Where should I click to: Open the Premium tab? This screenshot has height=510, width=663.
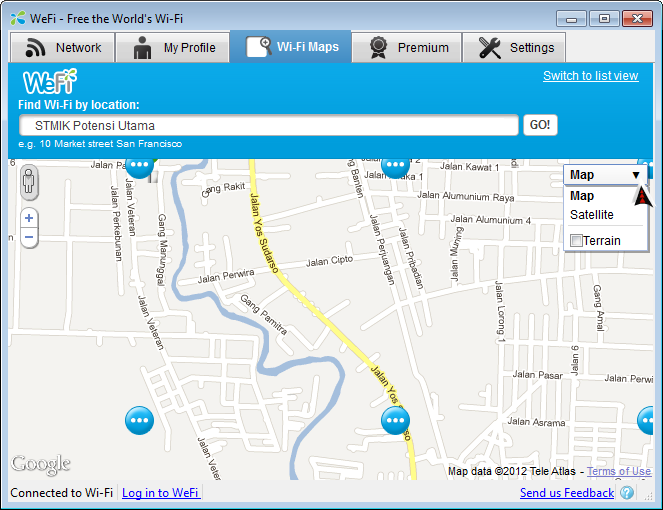point(406,47)
